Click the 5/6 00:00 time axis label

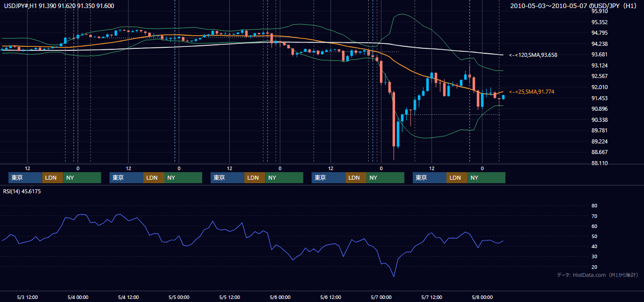click(280, 297)
